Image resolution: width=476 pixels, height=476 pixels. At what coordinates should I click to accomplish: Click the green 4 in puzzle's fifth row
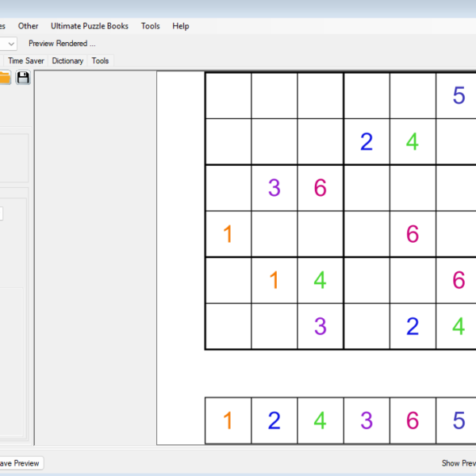tap(321, 280)
